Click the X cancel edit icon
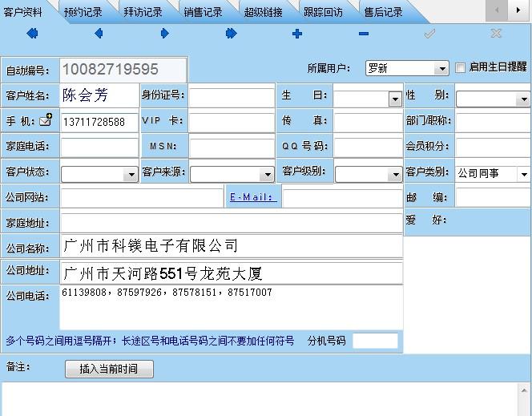Viewport: 532px width, 416px height. pos(496,34)
